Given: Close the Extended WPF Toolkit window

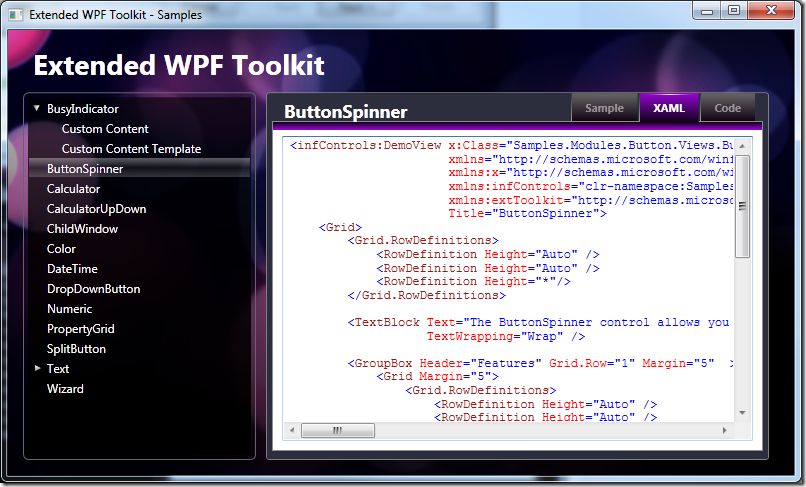Looking at the screenshot, I should point(771,11).
